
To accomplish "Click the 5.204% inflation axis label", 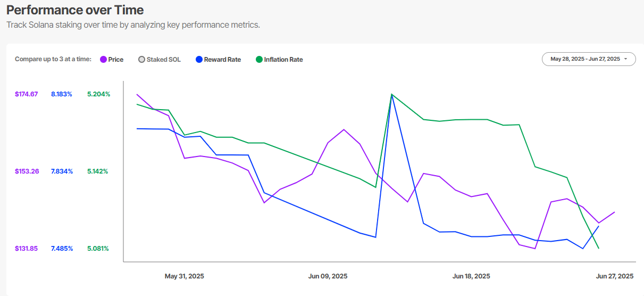I will pos(98,94).
